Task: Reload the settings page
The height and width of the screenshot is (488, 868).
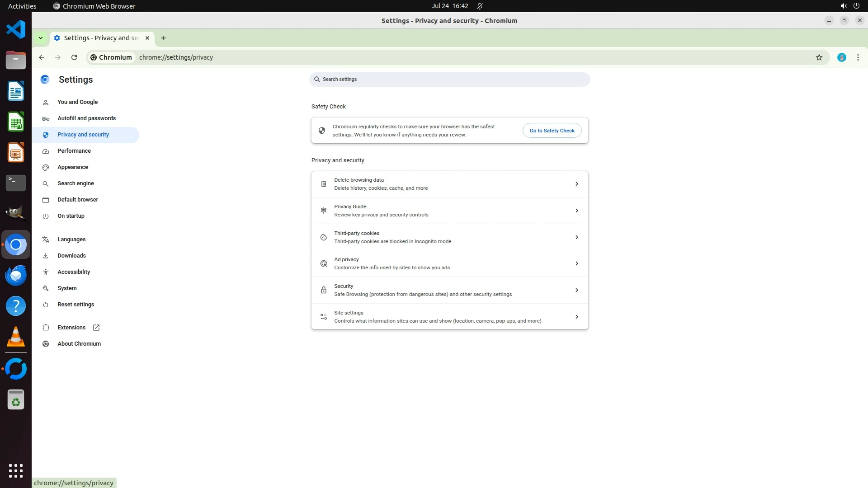Action: pyautogui.click(x=74, y=57)
